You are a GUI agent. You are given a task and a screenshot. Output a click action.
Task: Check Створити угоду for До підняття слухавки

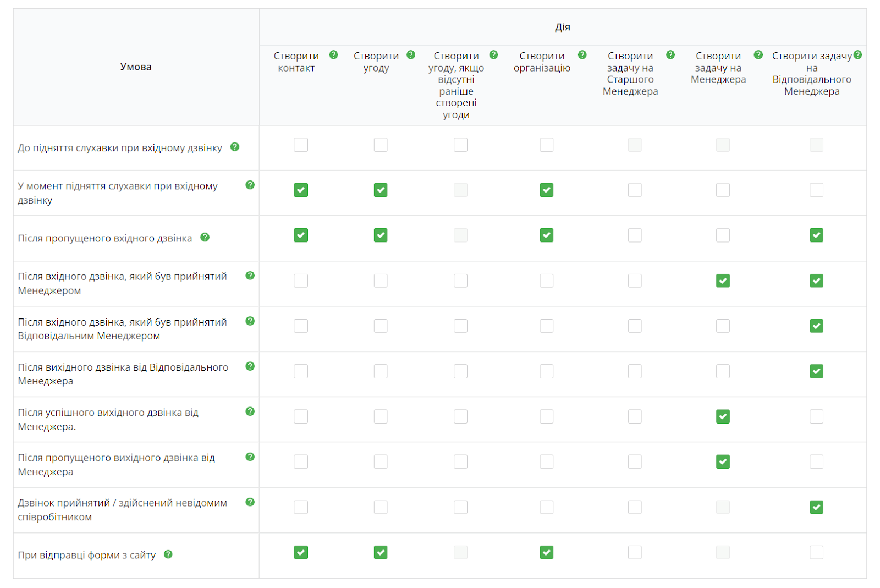pos(381,145)
